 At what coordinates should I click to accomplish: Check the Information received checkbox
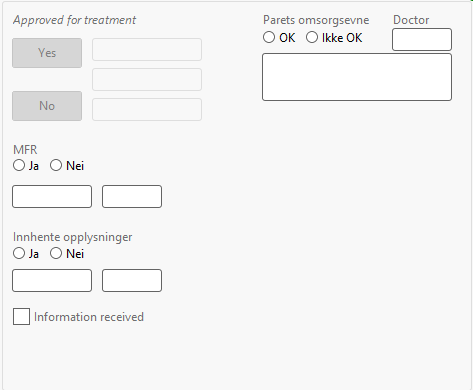point(21,316)
